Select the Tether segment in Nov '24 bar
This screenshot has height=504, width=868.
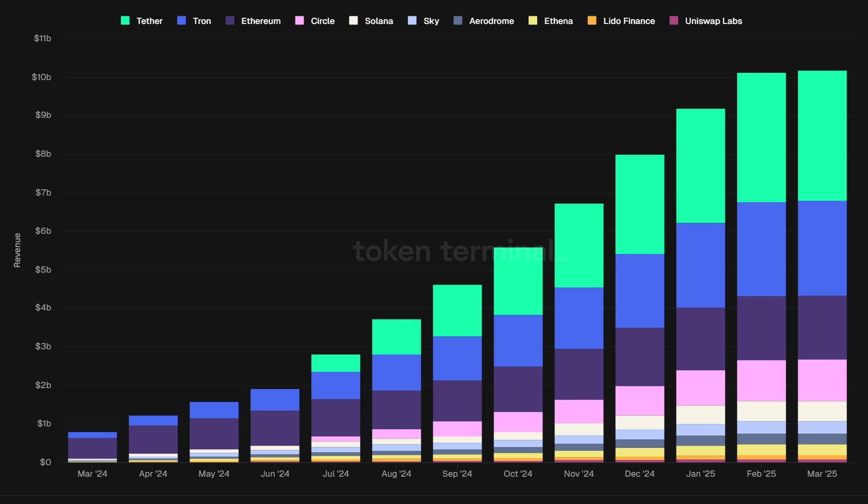(579, 246)
